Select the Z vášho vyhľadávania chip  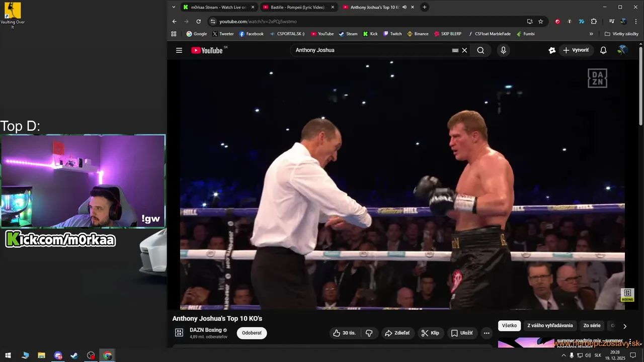550,325
